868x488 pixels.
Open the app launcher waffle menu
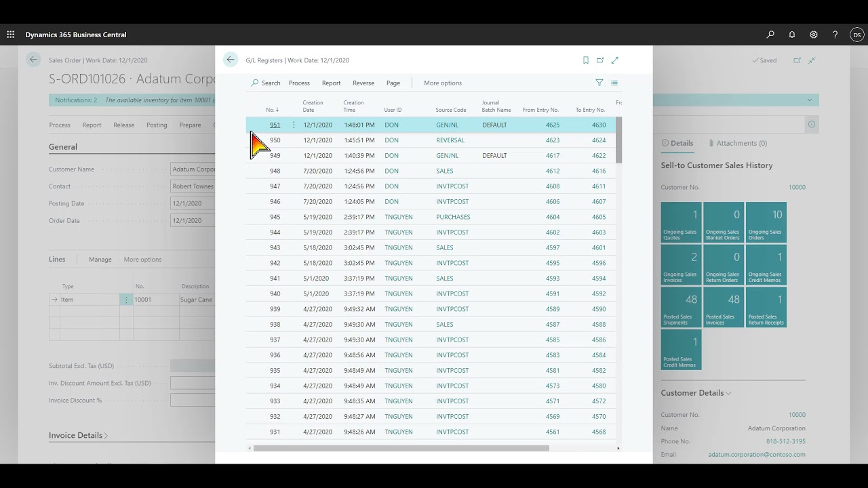pyautogui.click(x=11, y=35)
